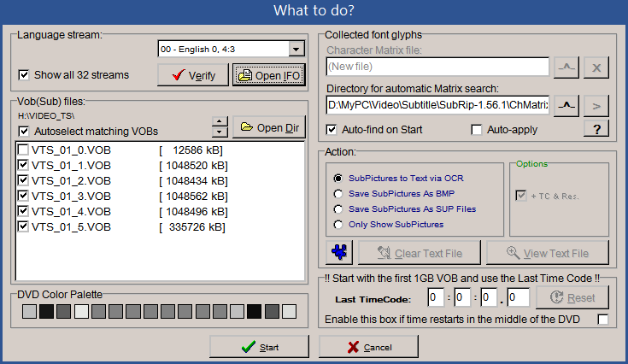This screenshot has width=628, height=364.
Task: Select the fourth near-white palette swatch
Action: 81,312
